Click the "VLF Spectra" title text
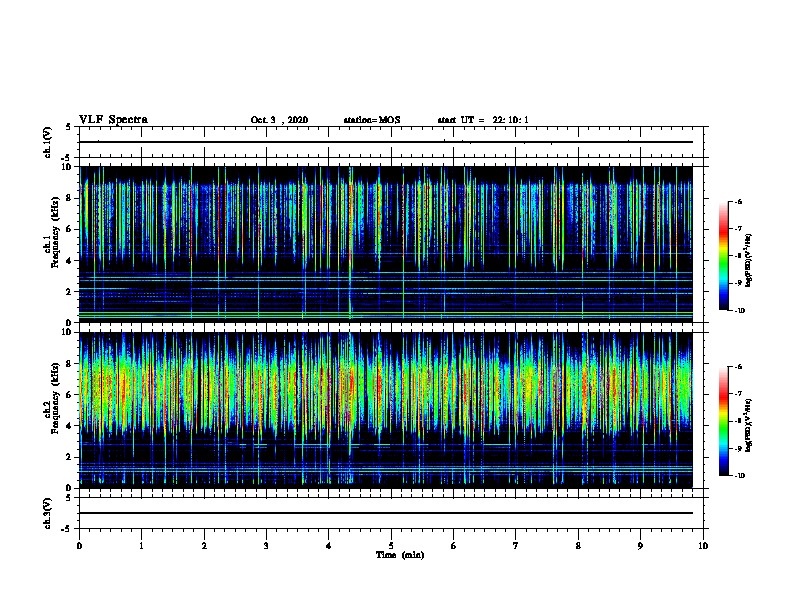 click(113, 120)
